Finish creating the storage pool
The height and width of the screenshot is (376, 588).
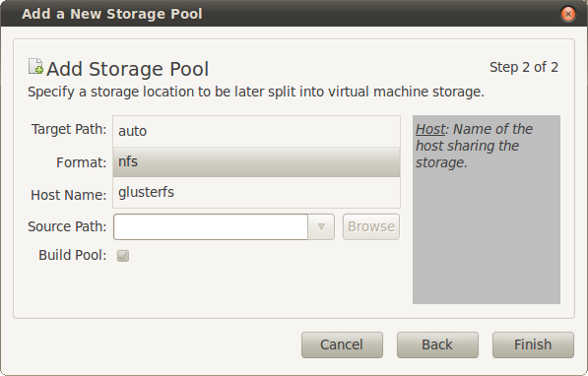[533, 345]
